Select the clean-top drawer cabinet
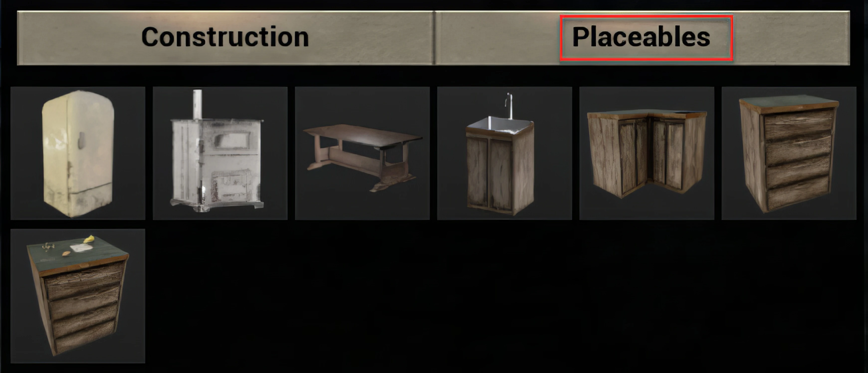 coord(789,153)
